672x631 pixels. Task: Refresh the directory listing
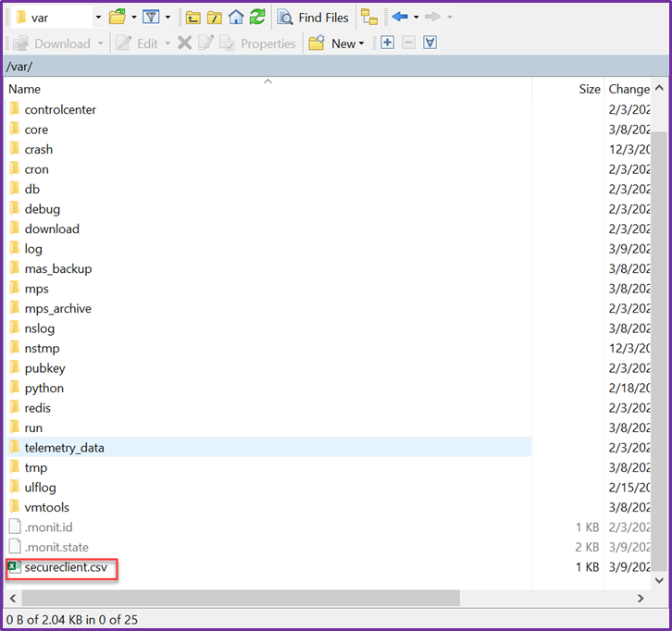pyautogui.click(x=257, y=18)
